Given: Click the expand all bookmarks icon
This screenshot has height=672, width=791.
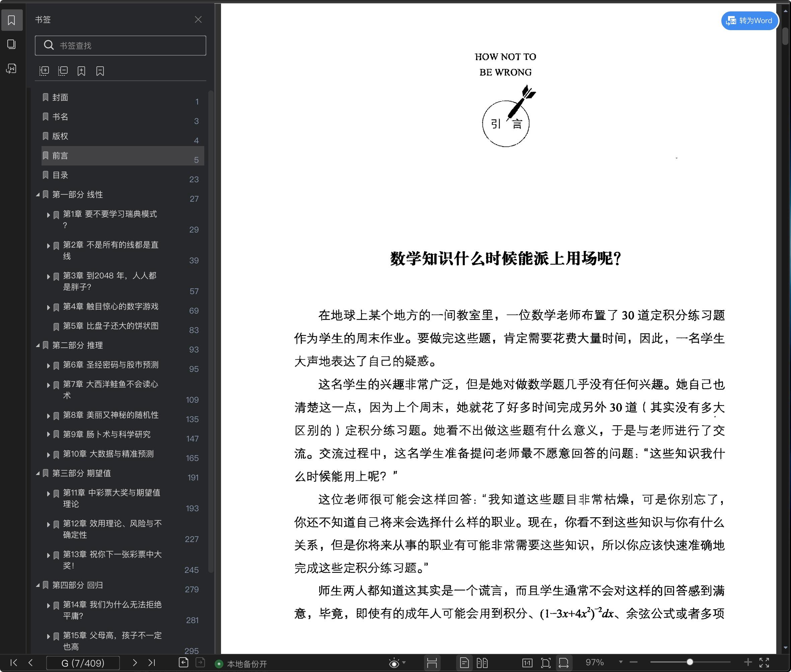Looking at the screenshot, I should [x=44, y=71].
